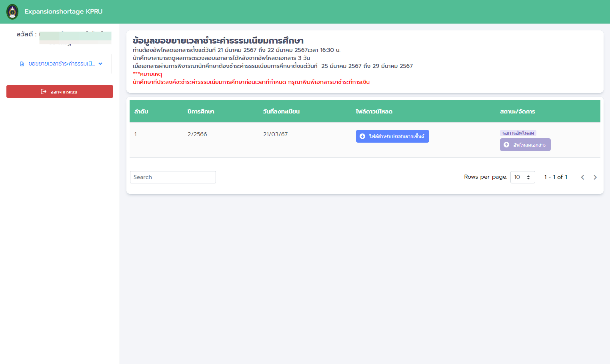Open the Rows per page dropdown

522,177
